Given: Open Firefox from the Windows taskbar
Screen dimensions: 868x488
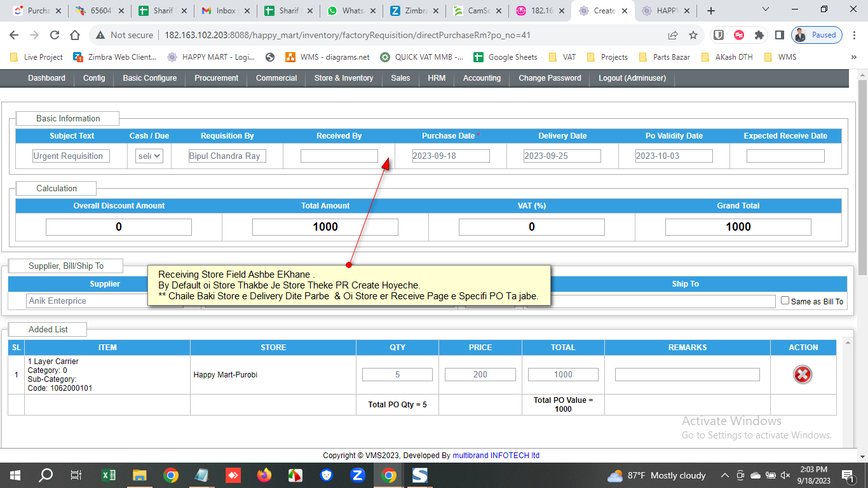Looking at the screenshot, I should click(x=264, y=475).
